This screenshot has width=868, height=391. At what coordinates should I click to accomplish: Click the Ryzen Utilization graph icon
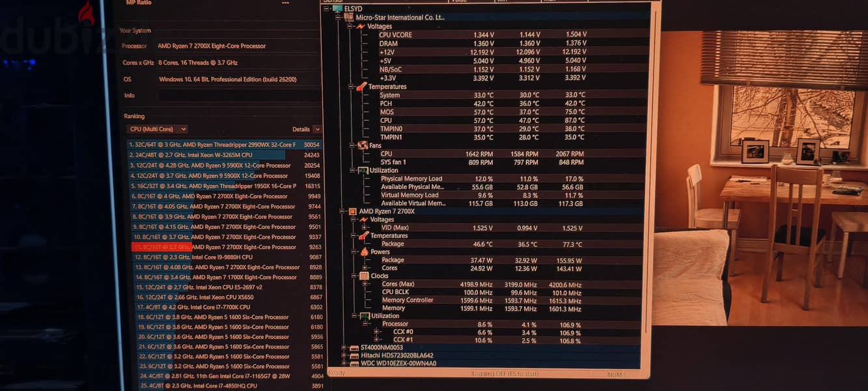(365, 315)
